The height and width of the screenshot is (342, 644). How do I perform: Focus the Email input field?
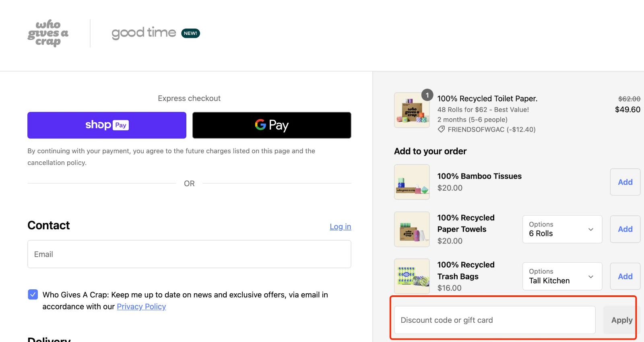(189, 254)
